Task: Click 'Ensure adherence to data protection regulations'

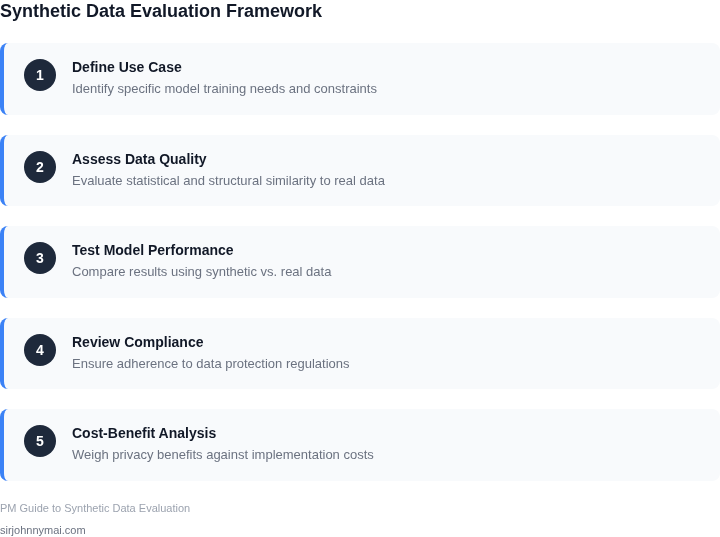Action: [211, 363]
